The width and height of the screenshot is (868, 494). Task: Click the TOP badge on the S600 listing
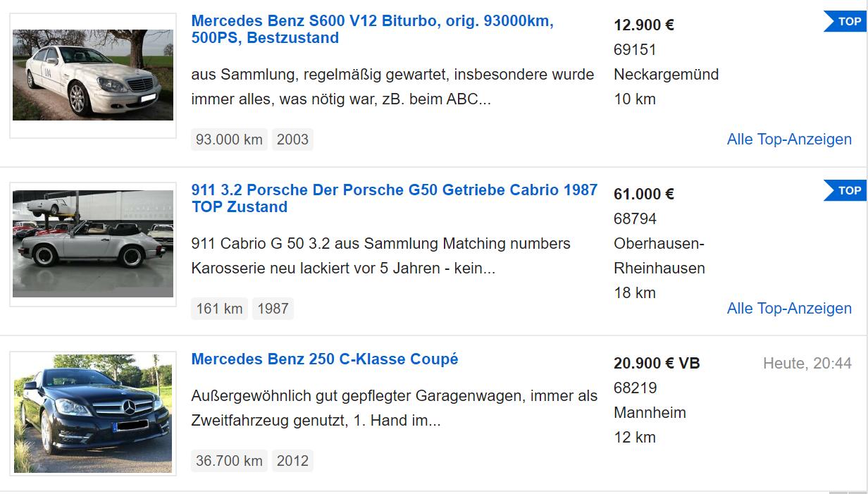(x=847, y=22)
